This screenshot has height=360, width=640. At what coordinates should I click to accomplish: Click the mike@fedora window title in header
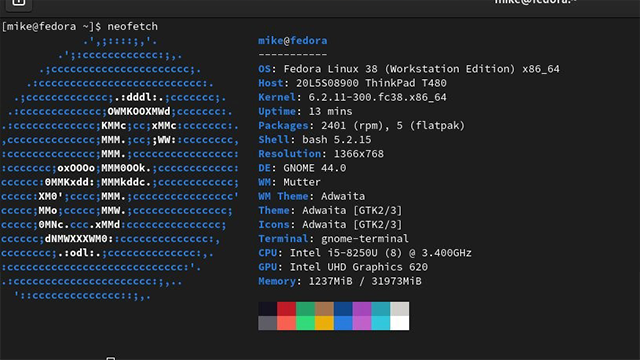click(536, 2)
